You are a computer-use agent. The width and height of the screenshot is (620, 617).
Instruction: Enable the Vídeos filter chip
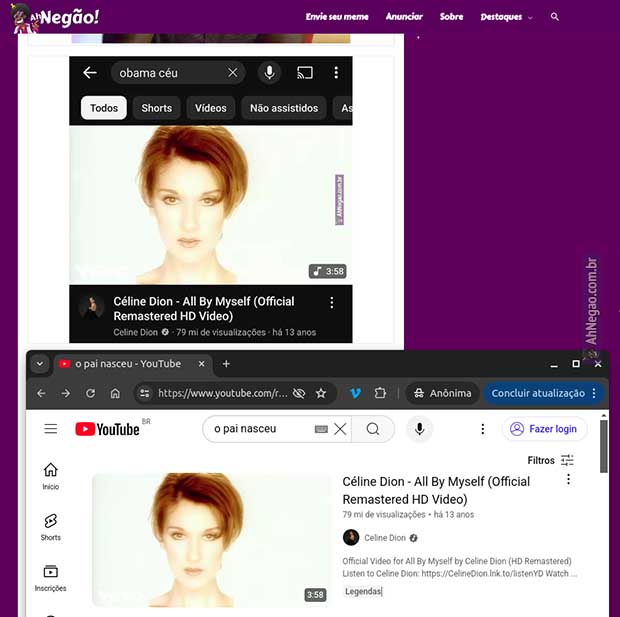click(x=210, y=108)
